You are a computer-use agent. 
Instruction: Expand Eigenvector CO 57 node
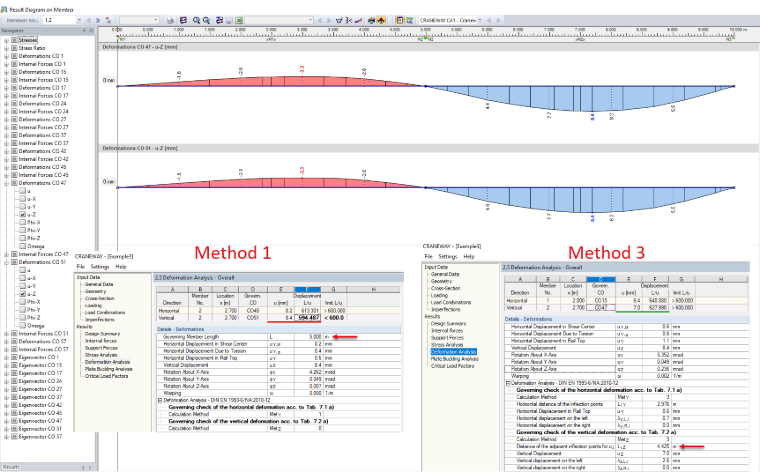(6, 437)
